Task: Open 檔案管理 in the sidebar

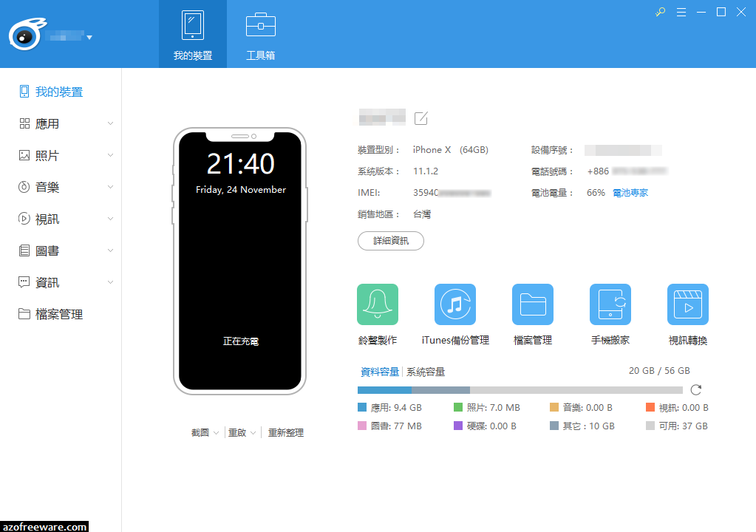Action: (x=61, y=314)
